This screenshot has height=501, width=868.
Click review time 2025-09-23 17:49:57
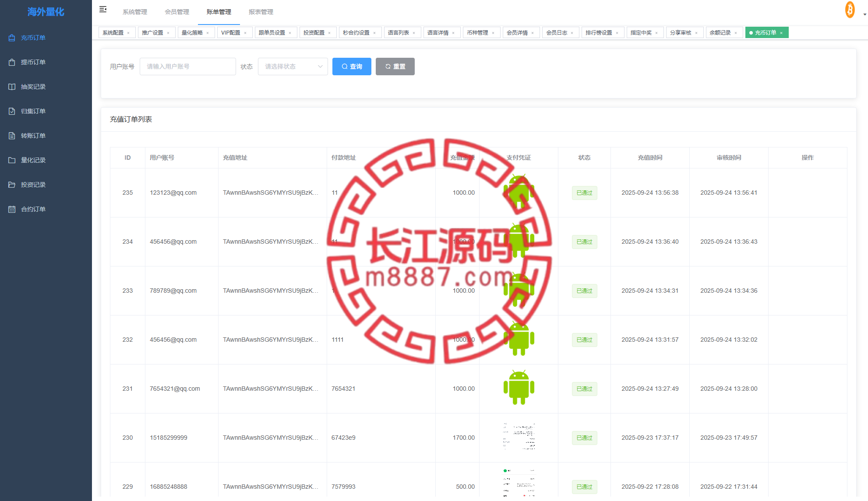(729, 438)
